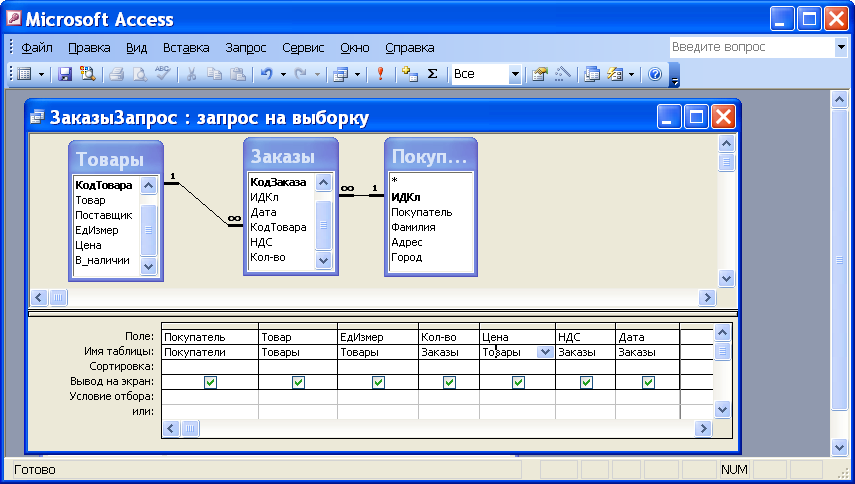
Task: Launch the Build expression wand icon
Action: coord(563,74)
